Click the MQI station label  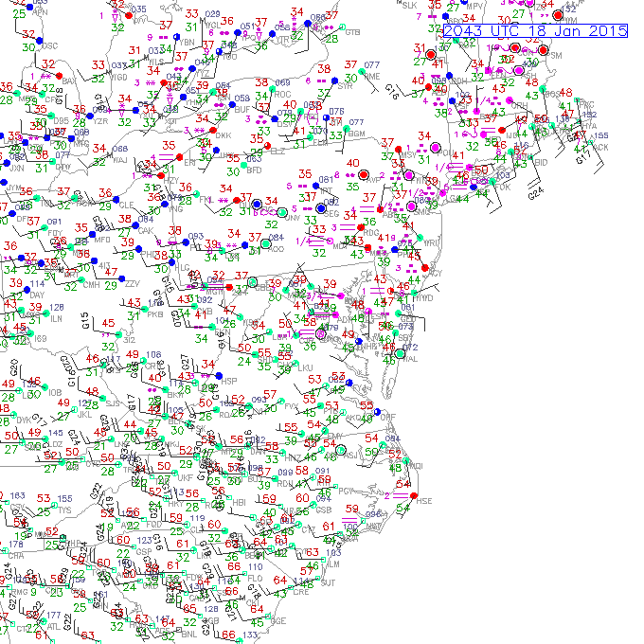coord(416,466)
